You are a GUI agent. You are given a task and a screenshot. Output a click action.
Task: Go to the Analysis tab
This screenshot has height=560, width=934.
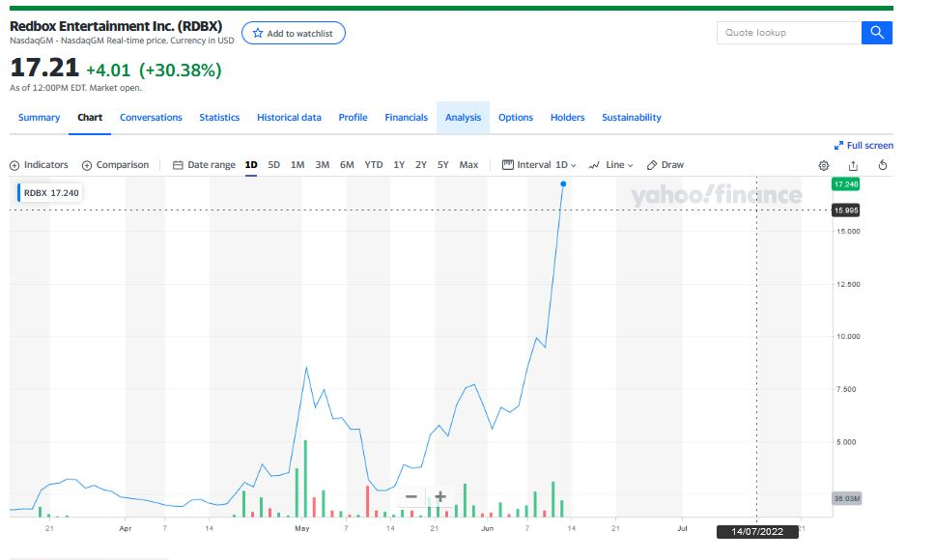463,118
